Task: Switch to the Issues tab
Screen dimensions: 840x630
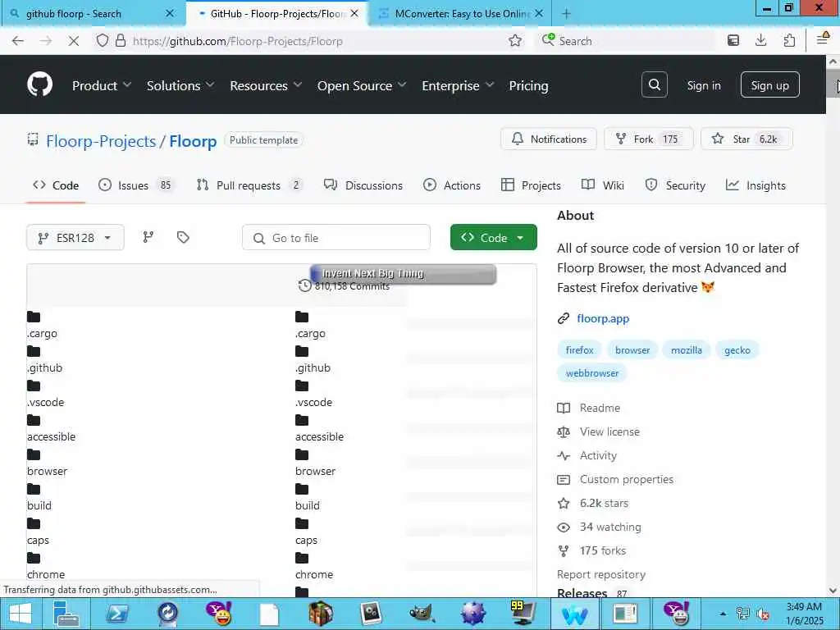Action: pyautogui.click(x=136, y=185)
